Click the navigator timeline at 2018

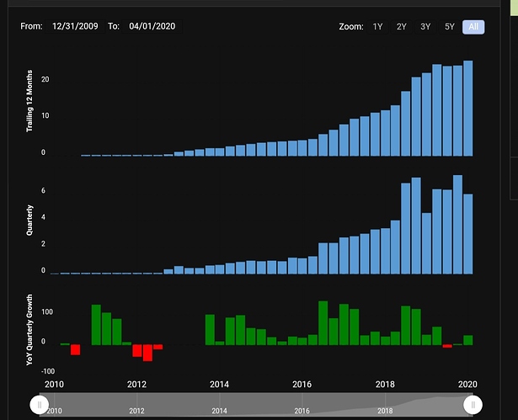click(385, 411)
